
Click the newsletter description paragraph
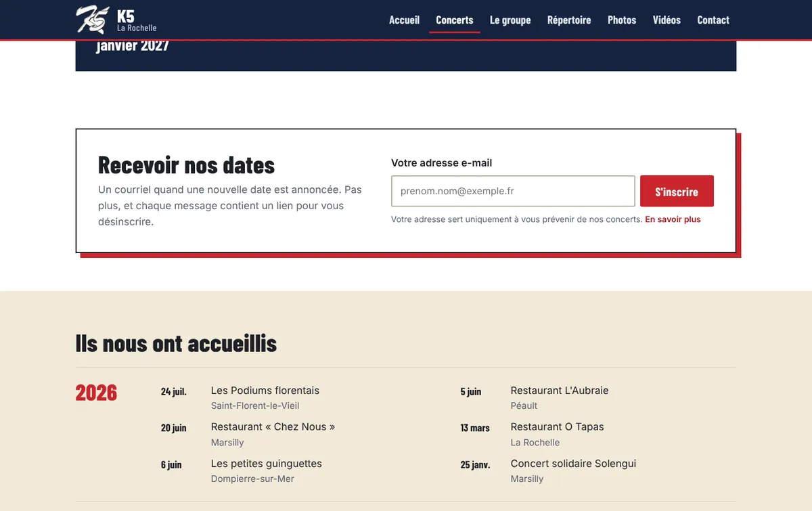(230, 205)
